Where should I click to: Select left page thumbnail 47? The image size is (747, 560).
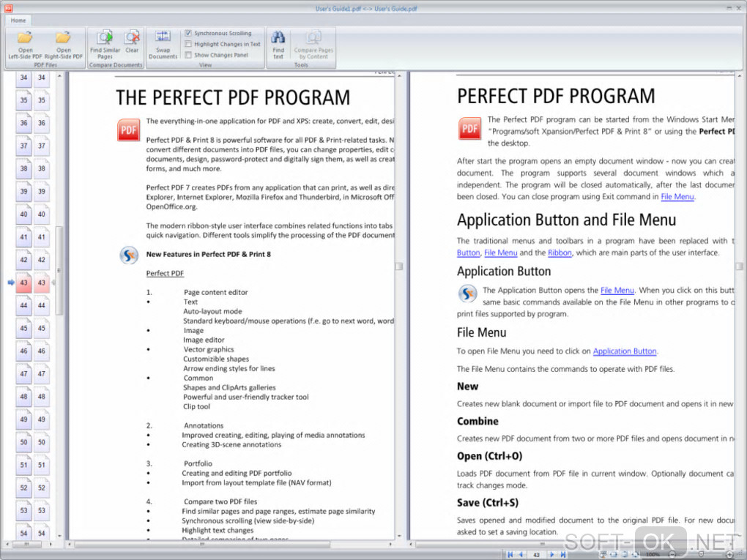click(x=24, y=374)
